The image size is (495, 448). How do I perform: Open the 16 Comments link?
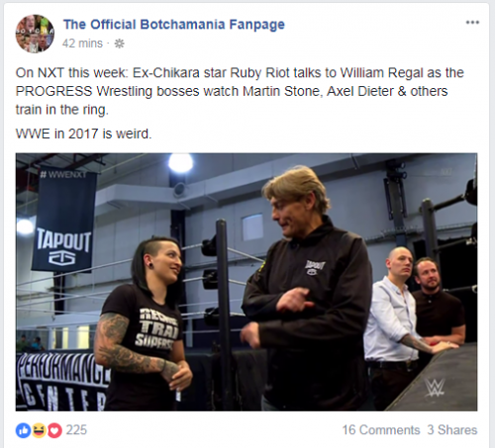[381, 430]
